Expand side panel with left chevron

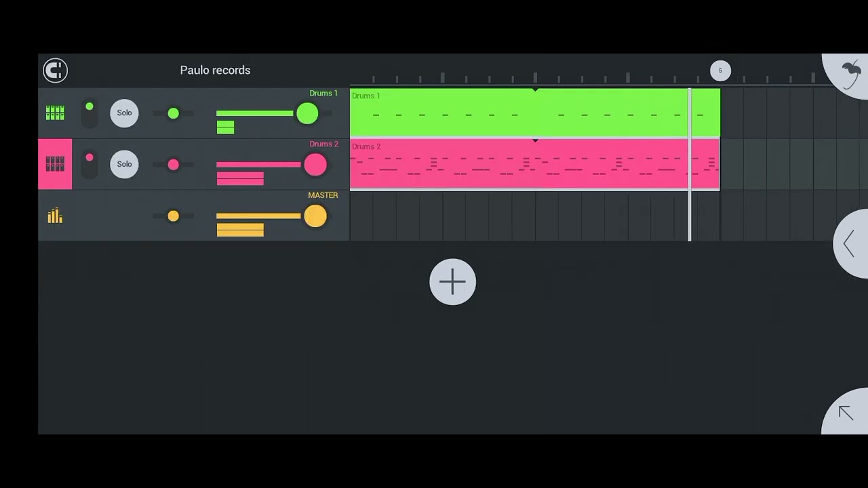(850, 244)
